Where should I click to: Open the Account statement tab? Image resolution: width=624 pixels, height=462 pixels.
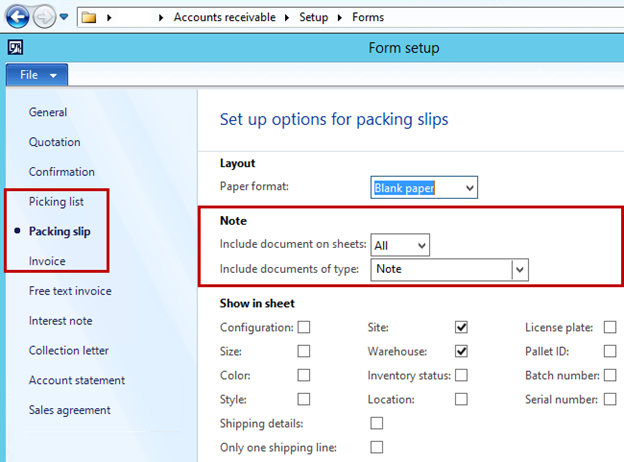tap(77, 380)
